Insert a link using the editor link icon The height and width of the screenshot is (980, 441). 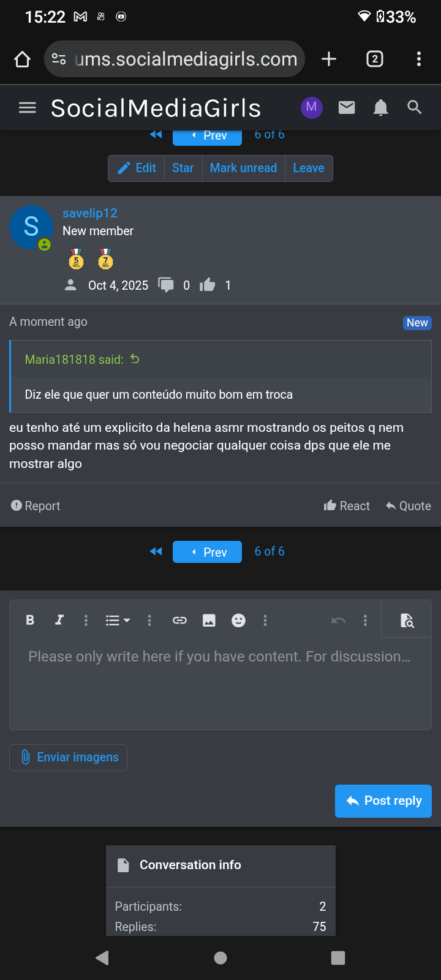coord(179,620)
